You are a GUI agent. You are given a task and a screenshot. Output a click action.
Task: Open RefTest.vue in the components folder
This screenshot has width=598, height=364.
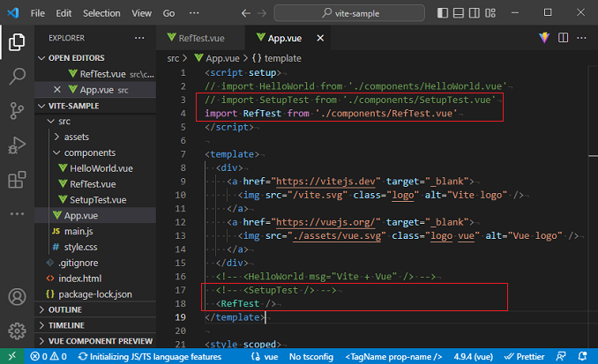(x=95, y=184)
